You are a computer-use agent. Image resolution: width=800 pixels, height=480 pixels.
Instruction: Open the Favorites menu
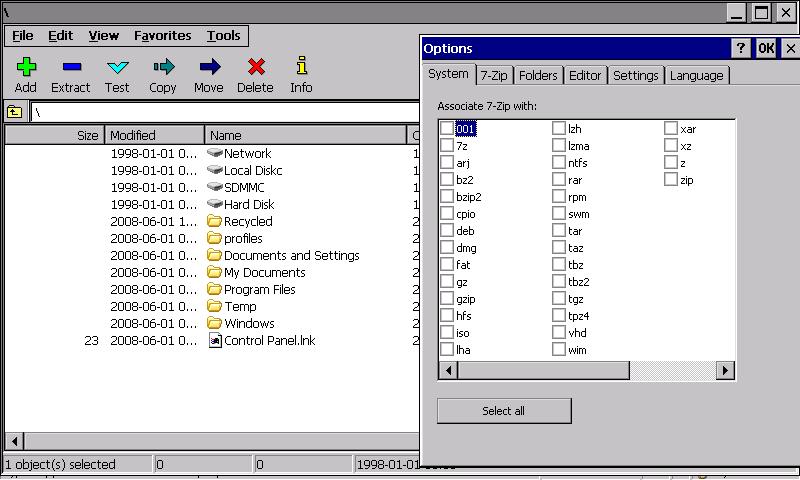[162, 36]
